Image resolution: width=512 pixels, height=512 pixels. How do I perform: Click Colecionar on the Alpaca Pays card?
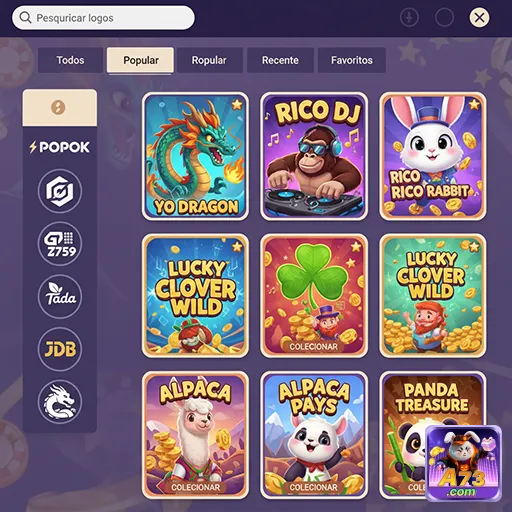click(314, 487)
